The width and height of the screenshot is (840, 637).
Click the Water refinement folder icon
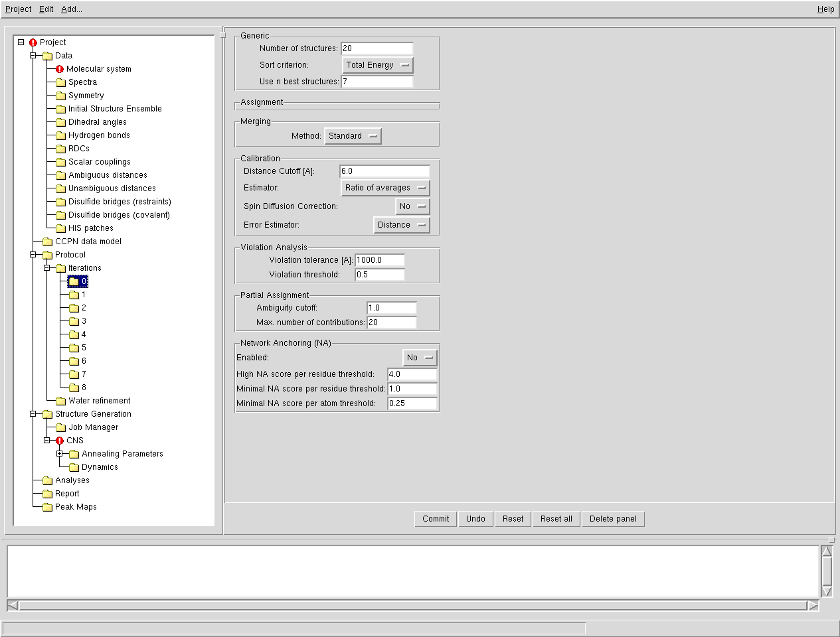(x=60, y=401)
